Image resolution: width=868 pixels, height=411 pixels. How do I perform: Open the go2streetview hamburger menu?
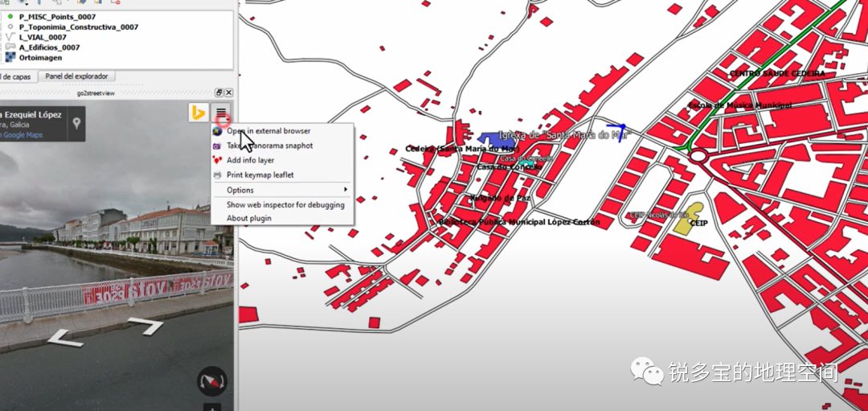tap(221, 113)
